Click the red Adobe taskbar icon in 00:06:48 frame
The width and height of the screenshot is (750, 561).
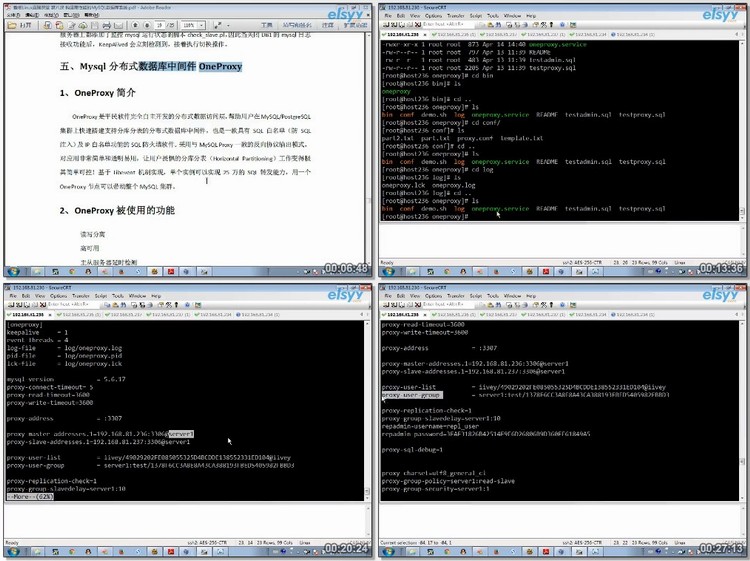(171, 272)
